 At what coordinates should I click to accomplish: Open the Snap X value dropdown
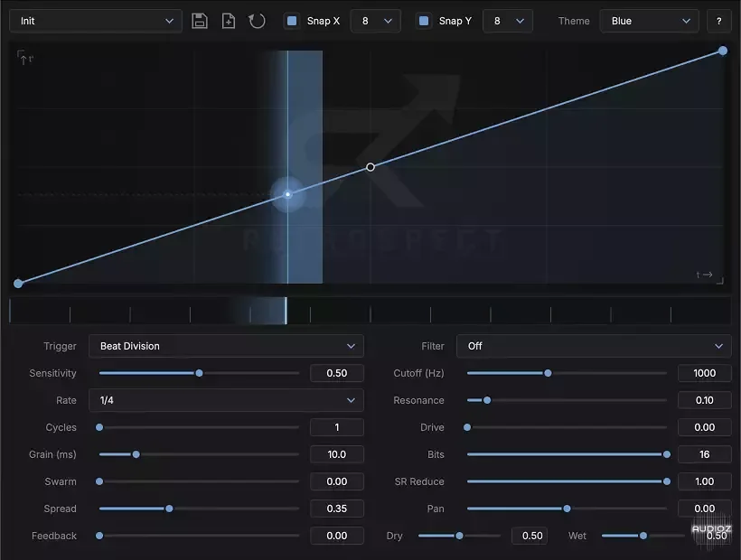tap(376, 21)
